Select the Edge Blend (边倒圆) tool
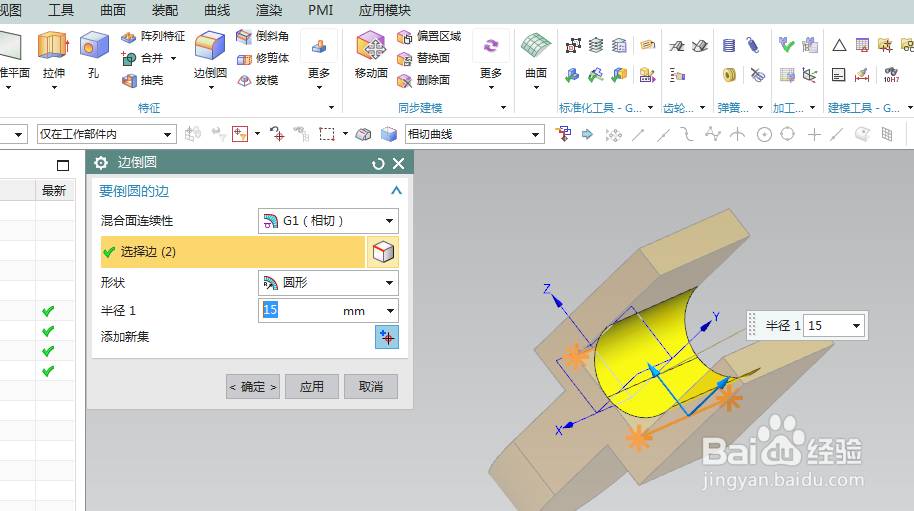The height and width of the screenshot is (511, 914). 210,55
